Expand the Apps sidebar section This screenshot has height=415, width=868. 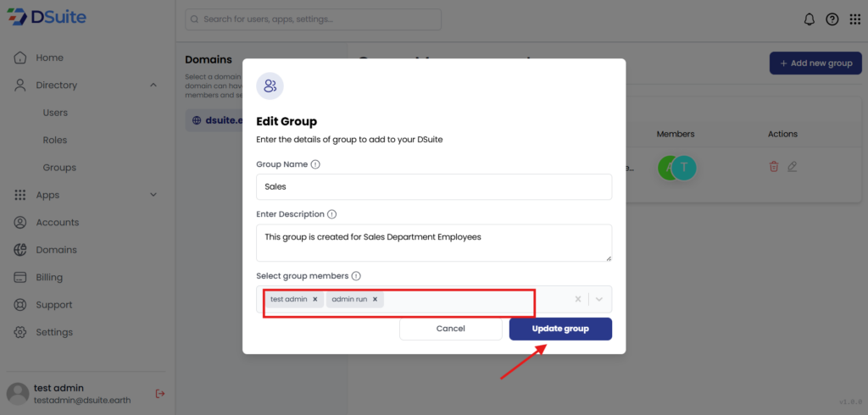point(153,195)
